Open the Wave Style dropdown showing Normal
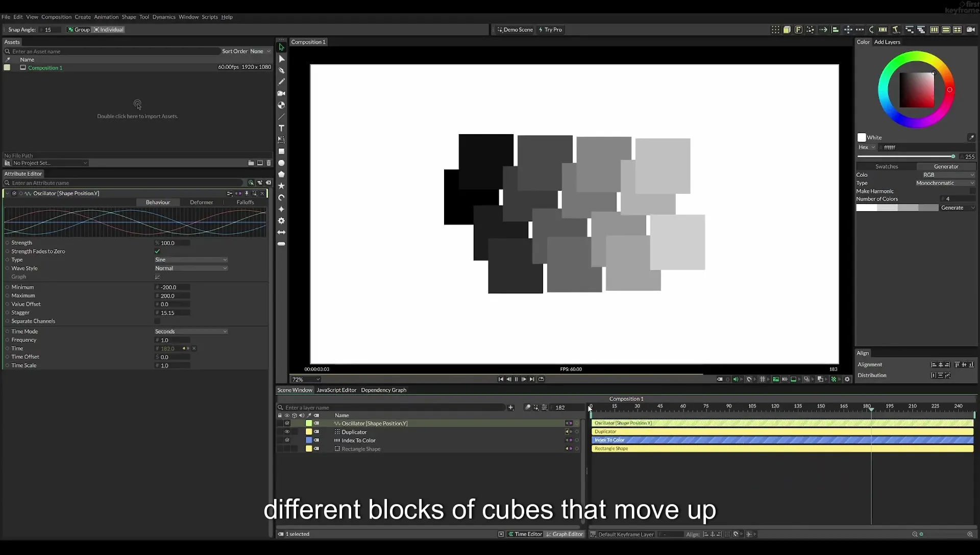980x555 pixels. 191,268
